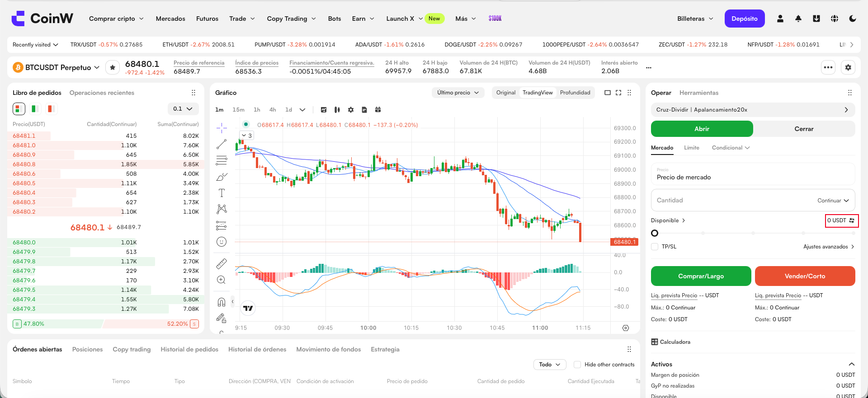Open the BTCUSDT Perpetuo pair selector

pyautogui.click(x=57, y=67)
